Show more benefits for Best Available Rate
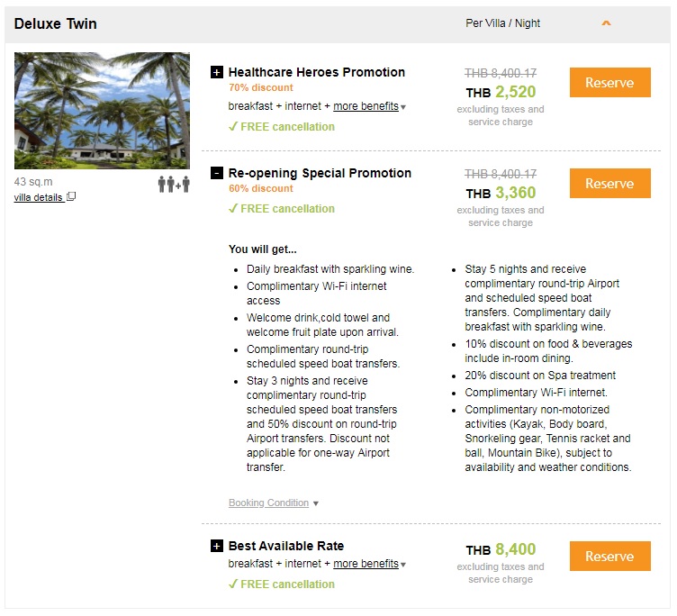The image size is (677, 616). point(366,564)
